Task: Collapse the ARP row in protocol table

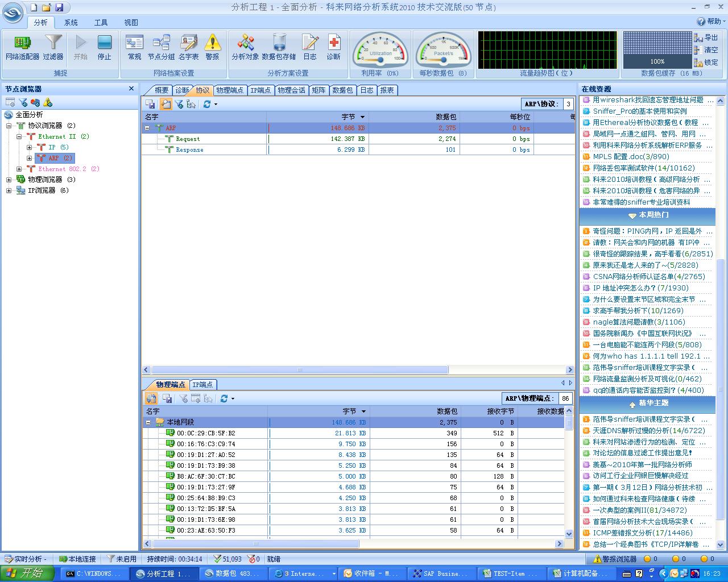Action: click(147, 128)
